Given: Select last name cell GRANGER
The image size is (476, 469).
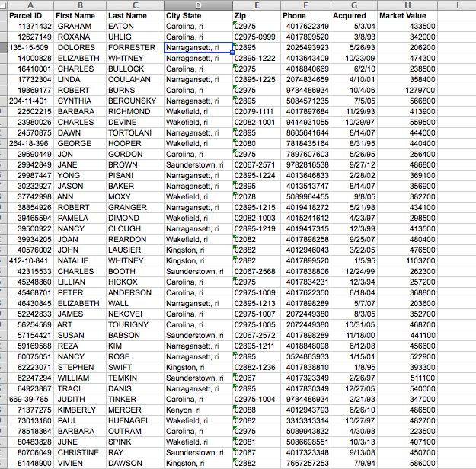Looking at the screenshot, I should [135, 207].
